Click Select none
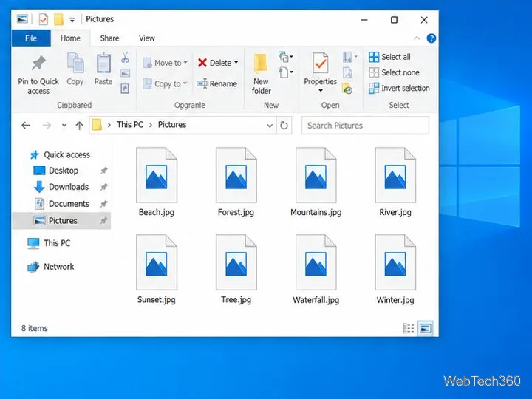The image size is (532, 399). [394, 72]
